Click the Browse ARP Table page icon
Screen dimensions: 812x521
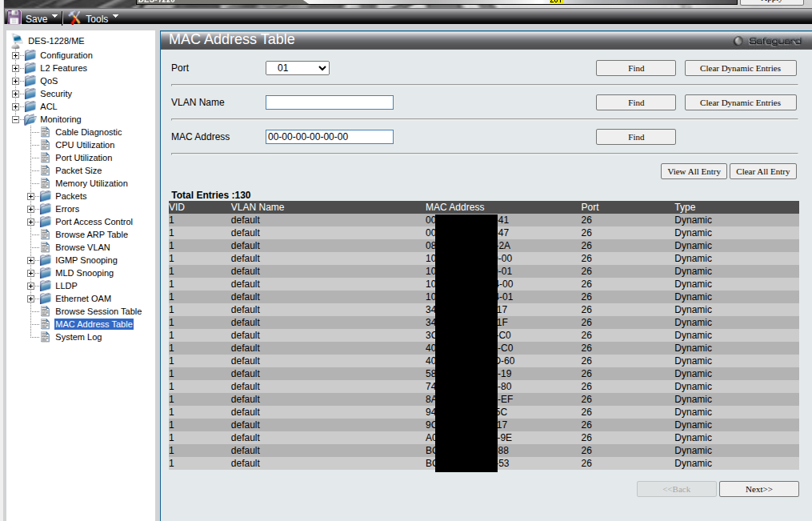(46, 234)
